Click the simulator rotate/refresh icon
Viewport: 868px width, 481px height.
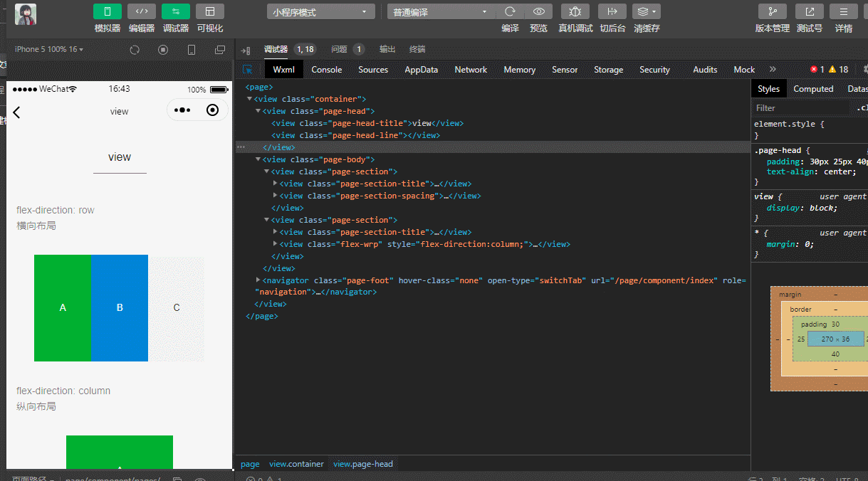[135, 50]
